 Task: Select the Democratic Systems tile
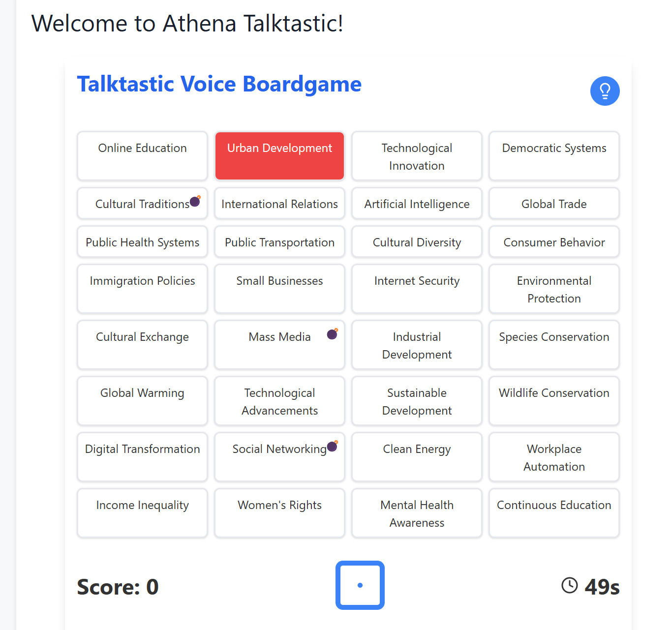click(554, 155)
